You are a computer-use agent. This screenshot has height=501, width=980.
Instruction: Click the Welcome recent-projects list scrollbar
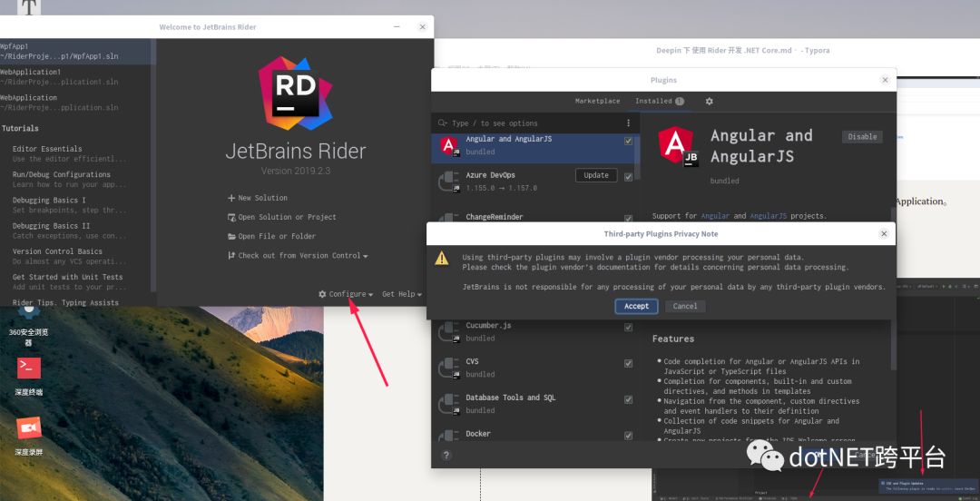(x=153, y=165)
